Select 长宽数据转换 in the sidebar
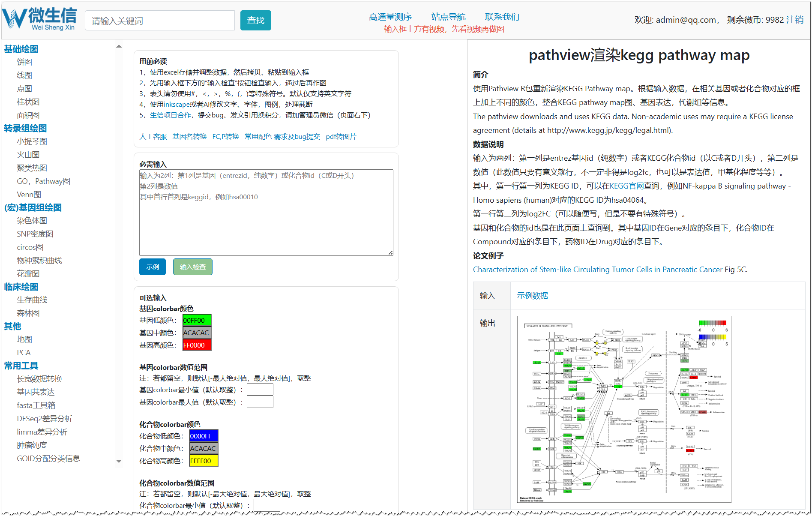 [40, 379]
